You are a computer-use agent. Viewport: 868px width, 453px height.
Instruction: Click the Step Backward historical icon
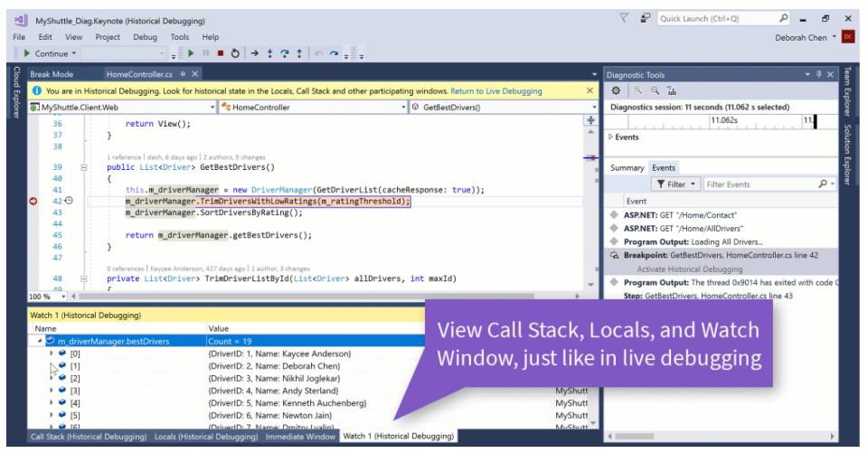[x=319, y=53]
